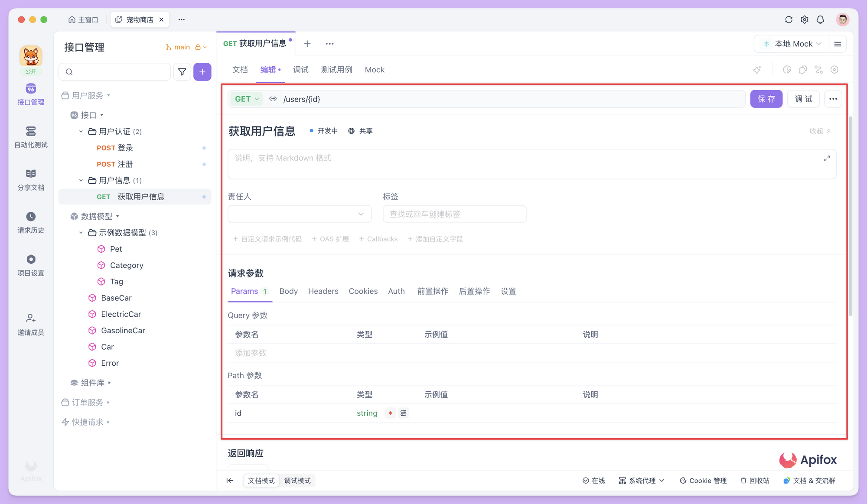This screenshot has height=504, width=867.
Task: Click the 保存 button
Action: pyautogui.click(x=766, y=99)
